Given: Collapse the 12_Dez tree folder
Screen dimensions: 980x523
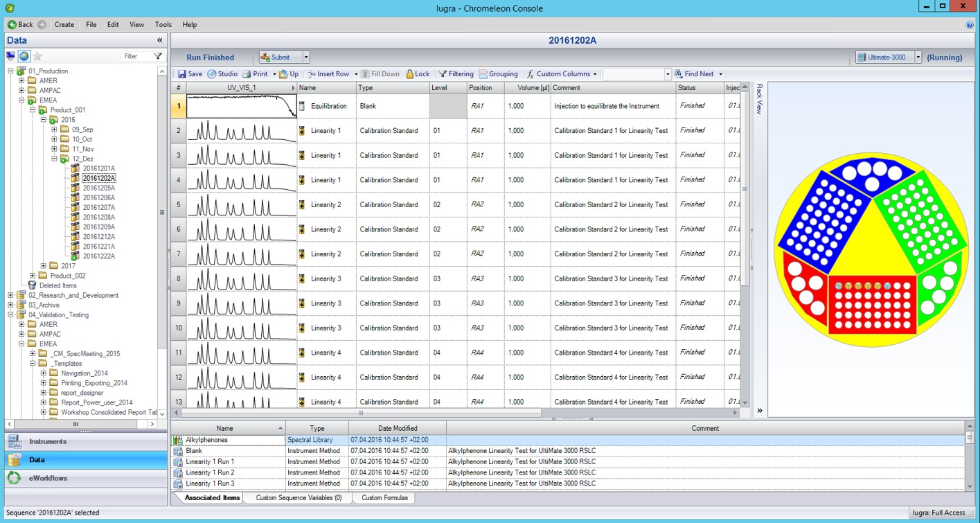Looking at the screenshot, I should click(x=54, y=159).
